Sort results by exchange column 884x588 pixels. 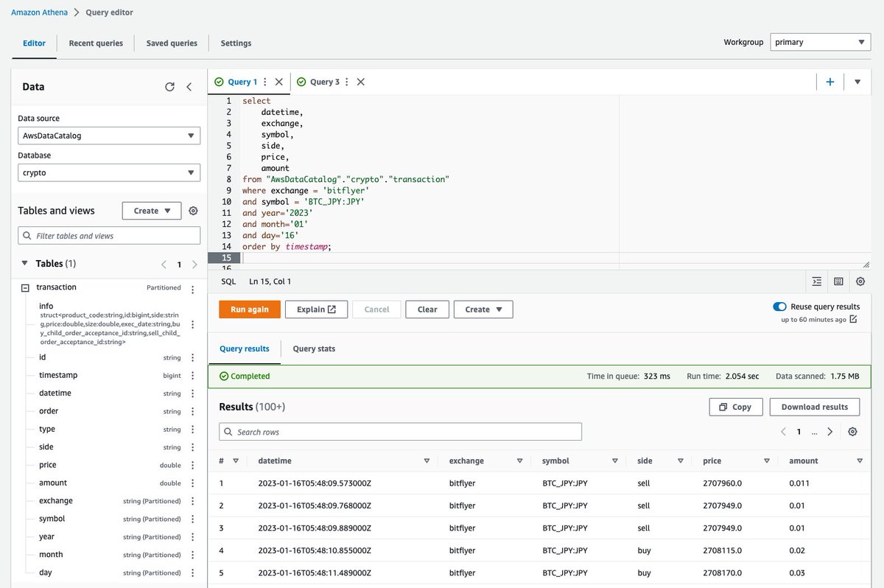(x=519, y=461)
